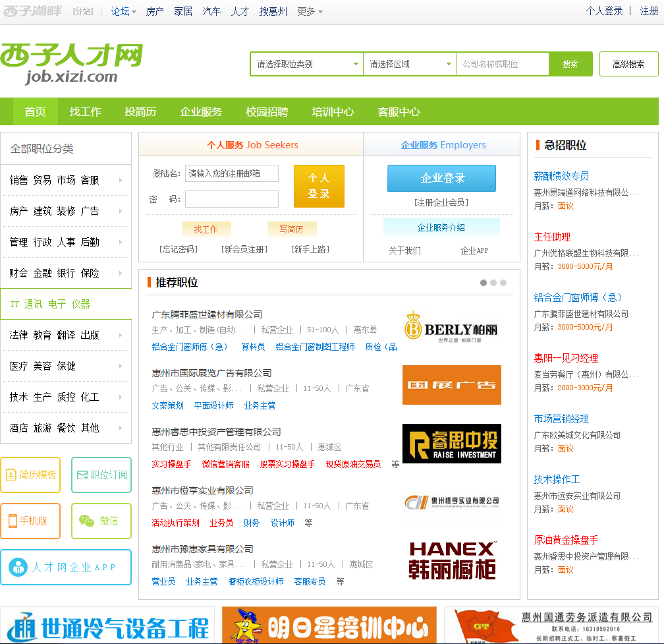Open the 职位订阅 job subscription button
Viewport: 664px width, 644px height.
101,475
